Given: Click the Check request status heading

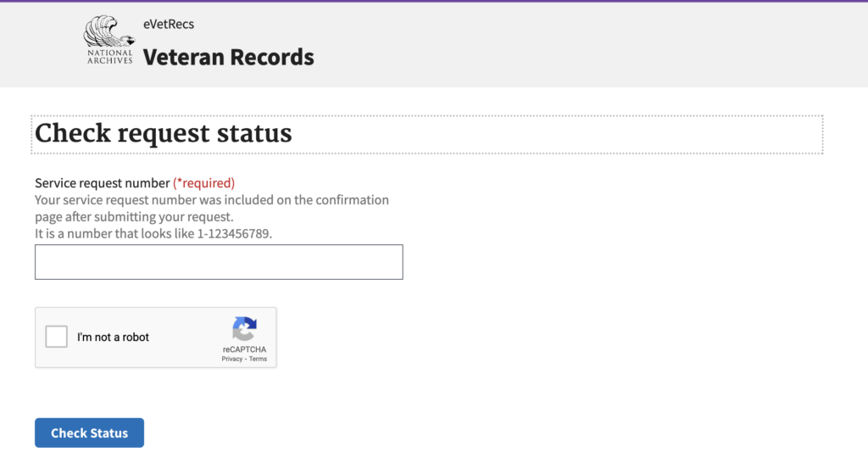Looking at the screenshot, I should click(164, 133).
